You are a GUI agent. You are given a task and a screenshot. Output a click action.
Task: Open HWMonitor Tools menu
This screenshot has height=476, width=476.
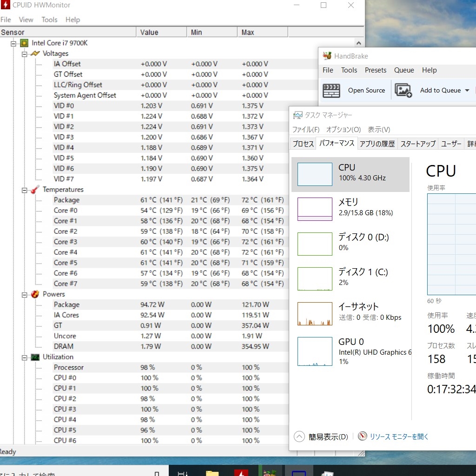pos(49,20)
